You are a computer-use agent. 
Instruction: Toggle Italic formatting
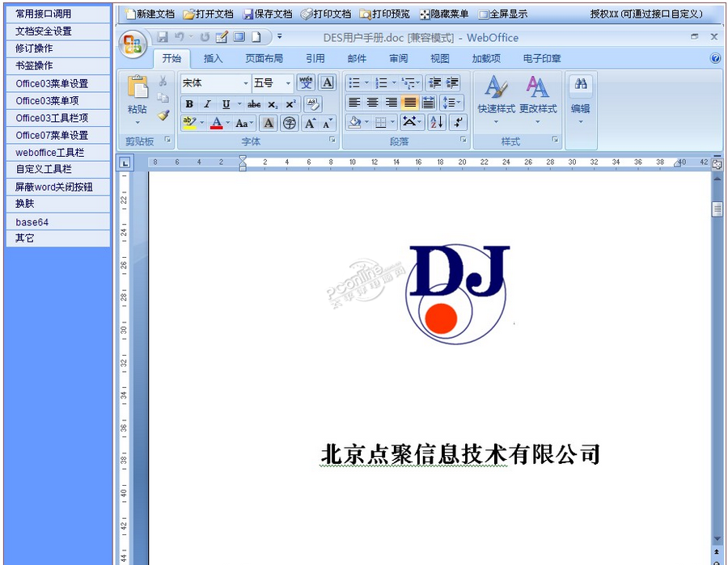(207, 104)
